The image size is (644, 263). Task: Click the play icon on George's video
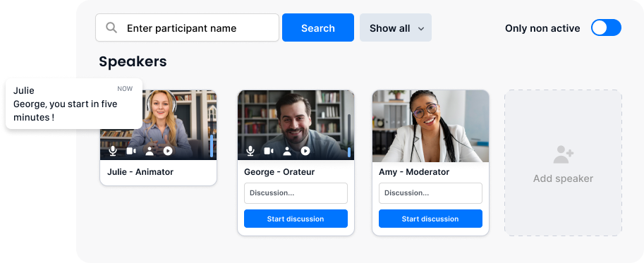click(x=305, y=151)
